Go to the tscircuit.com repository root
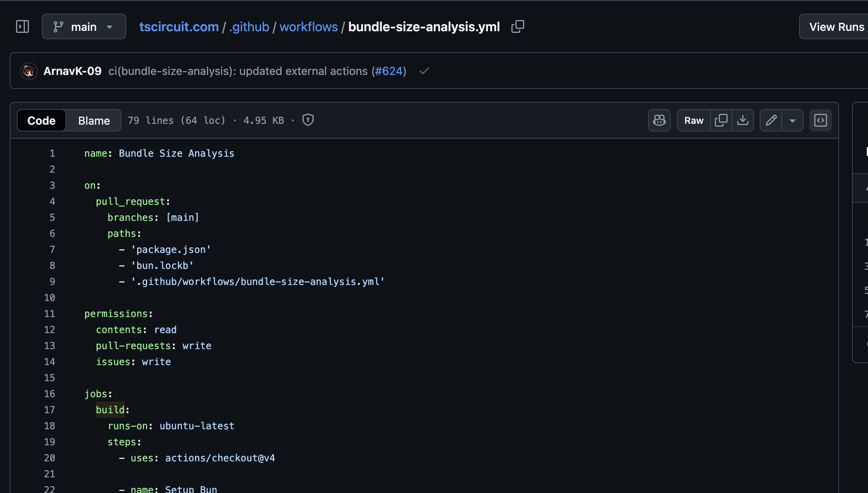Screen dimensions: 868x493 pyautogui.click(x=179, y=27)
